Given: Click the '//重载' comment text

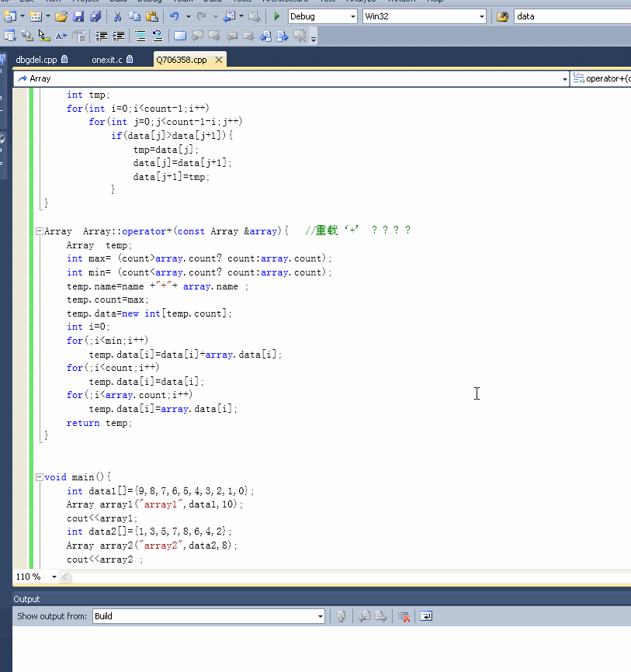Looking at the screenshot, I should click(x=321, y=230).
